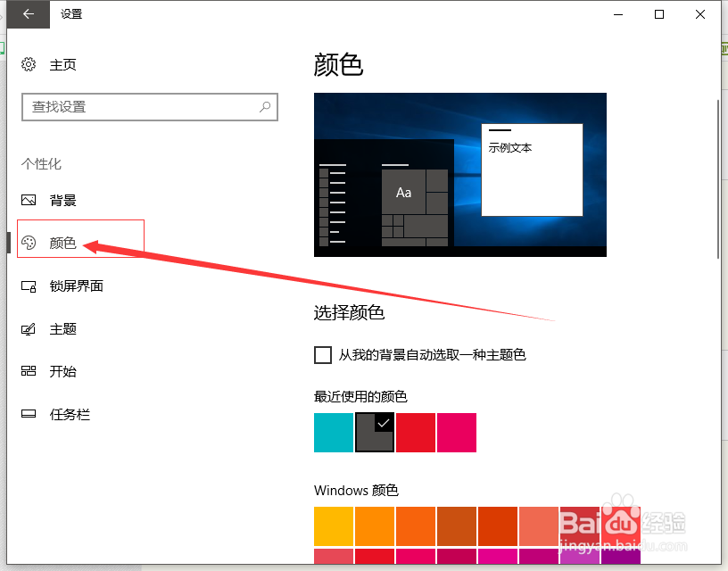The image size is (728, 571).
Task: Select the pink swatch in recent colors
Action: (457, 432)
